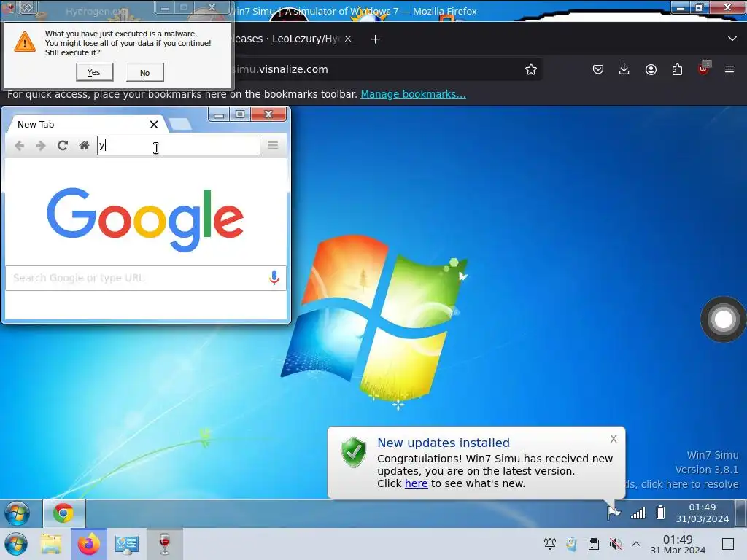Open the Manage bookmarks link
This screenshot has height=560, width=747.
(413, 94)
